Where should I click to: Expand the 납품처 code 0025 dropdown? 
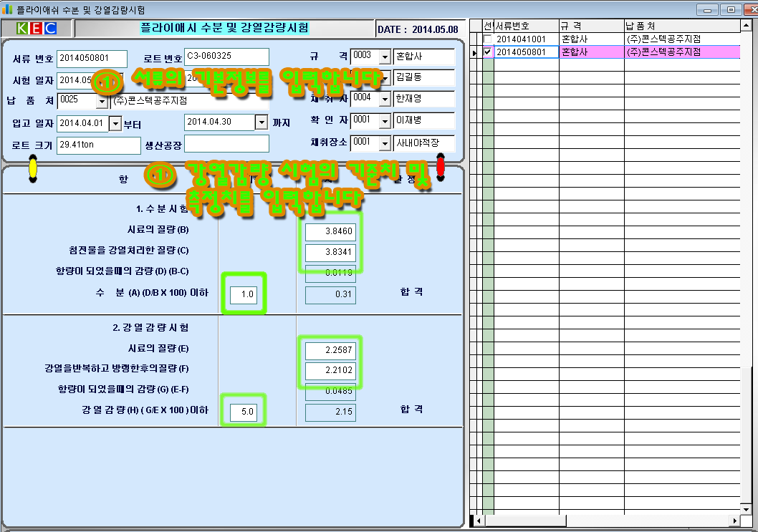[101, 101]
